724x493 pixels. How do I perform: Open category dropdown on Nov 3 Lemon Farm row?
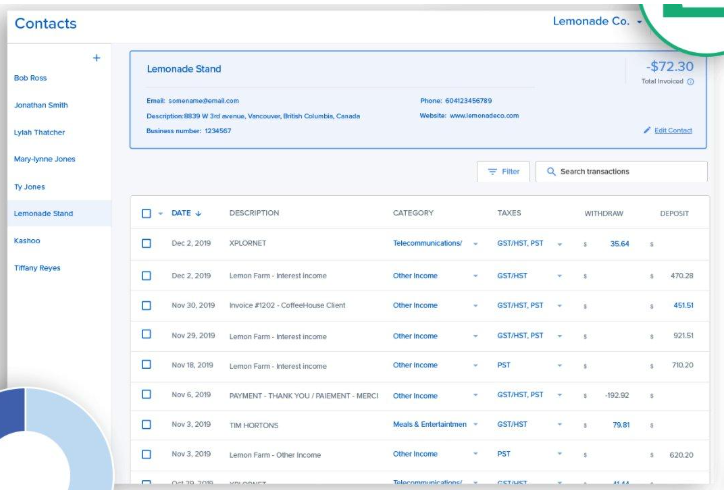tap(475, 454)
